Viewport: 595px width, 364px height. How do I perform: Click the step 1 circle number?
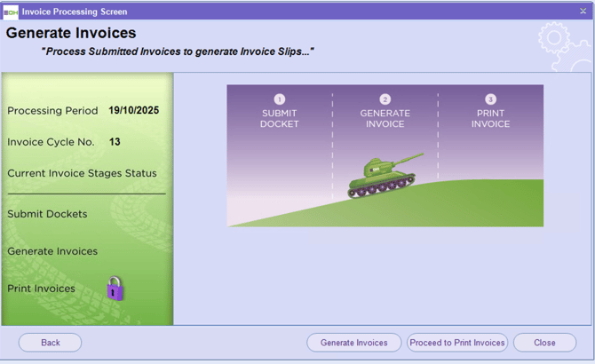(280, 99)
